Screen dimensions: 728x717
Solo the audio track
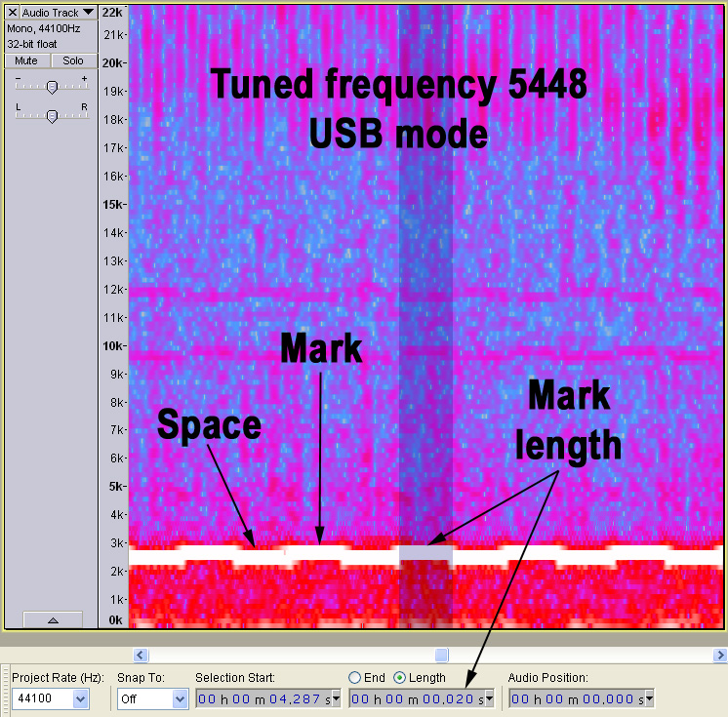point(73,60)
